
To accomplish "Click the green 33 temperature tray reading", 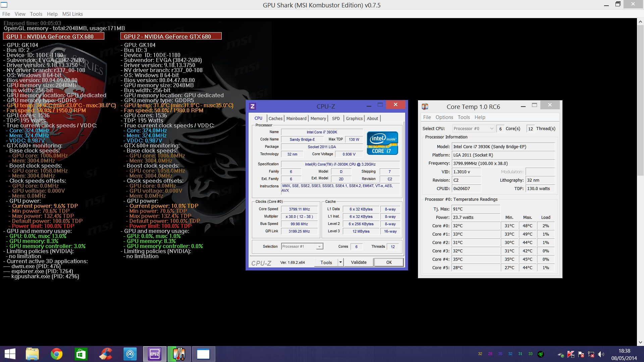I will pyautogui.click(x=530, y=354).
